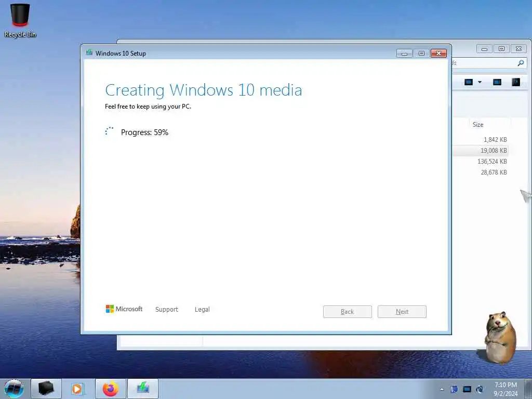Maximize the Explorer window behind
The image size is (532, 399).
tap(501, 49)
